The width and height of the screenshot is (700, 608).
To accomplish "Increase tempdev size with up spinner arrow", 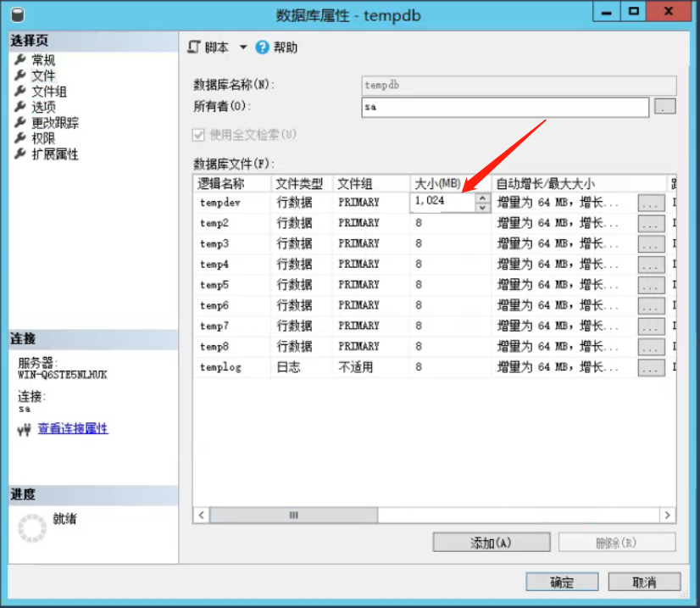I will (482, 198).
